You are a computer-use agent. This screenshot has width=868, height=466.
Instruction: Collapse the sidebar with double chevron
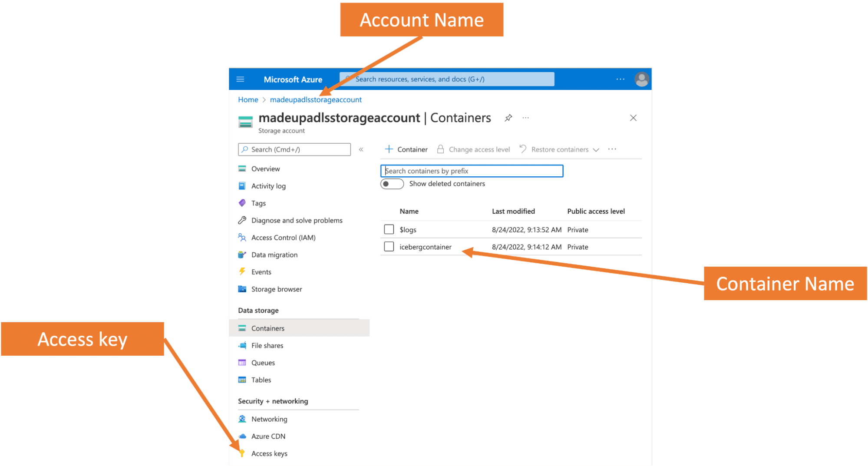pos(361,149)
